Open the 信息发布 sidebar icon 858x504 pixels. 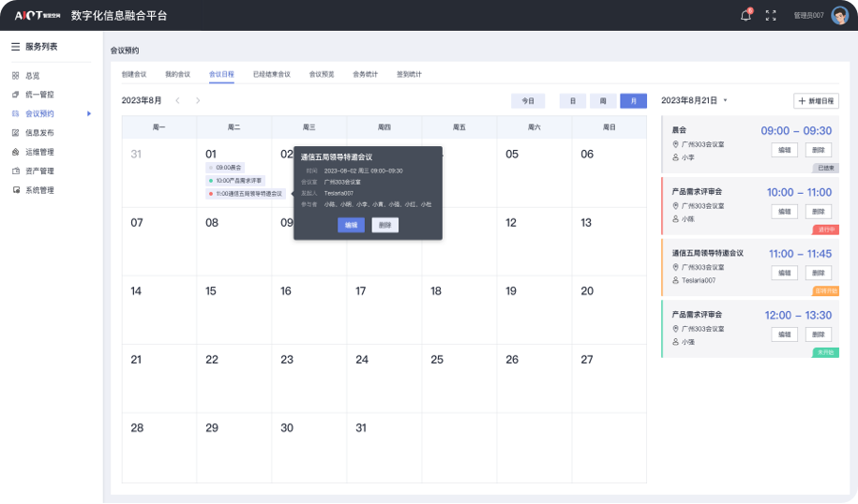pos(15,133)
